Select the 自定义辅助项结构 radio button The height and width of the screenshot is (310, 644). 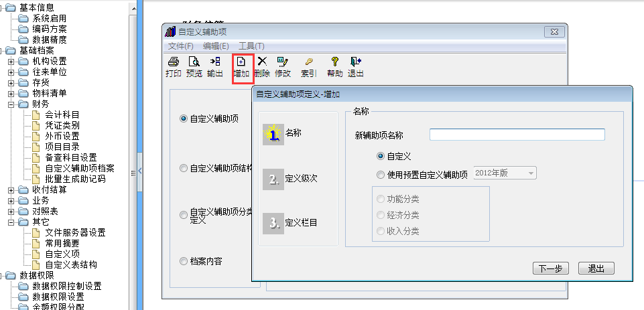tap(184, 168)
